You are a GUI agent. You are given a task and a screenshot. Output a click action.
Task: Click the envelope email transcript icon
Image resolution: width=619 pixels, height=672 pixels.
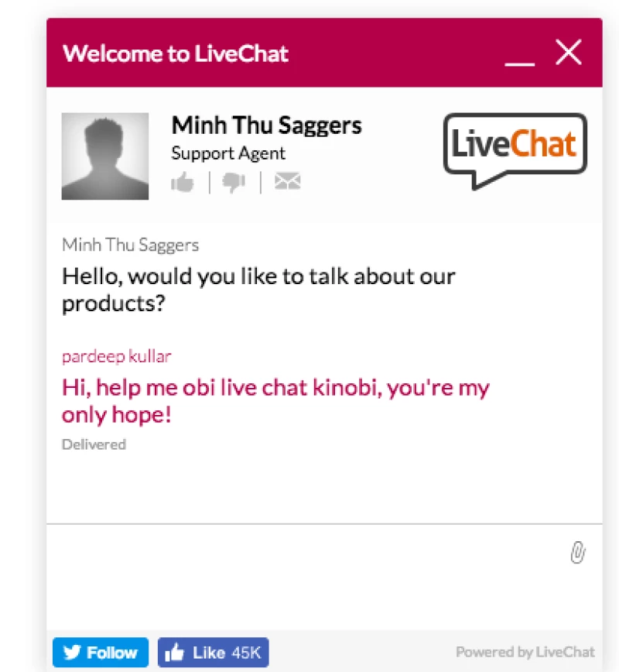pos(287,182)
